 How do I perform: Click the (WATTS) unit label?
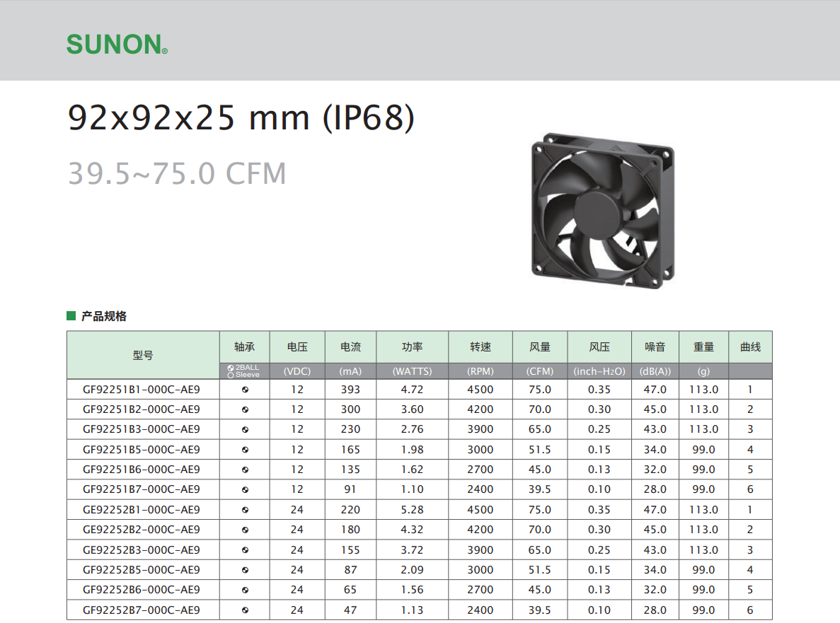pyautogui.click(x=413, y=371)
